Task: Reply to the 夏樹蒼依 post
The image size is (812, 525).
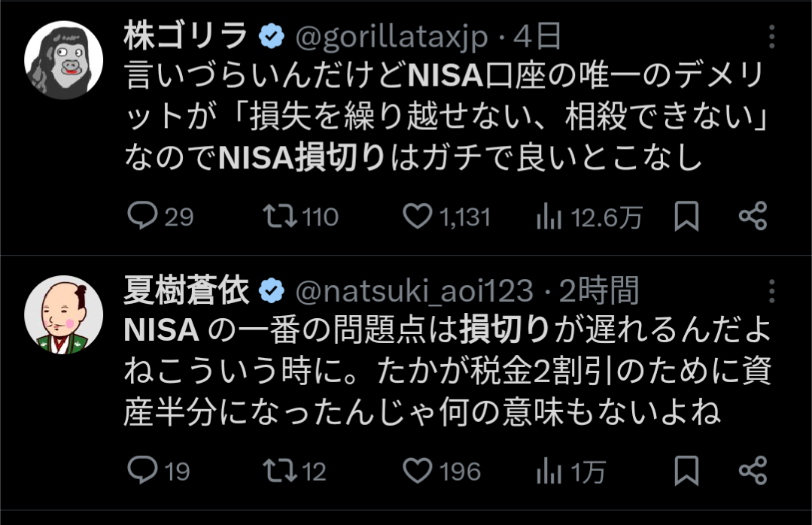Action: pos(141,471)
